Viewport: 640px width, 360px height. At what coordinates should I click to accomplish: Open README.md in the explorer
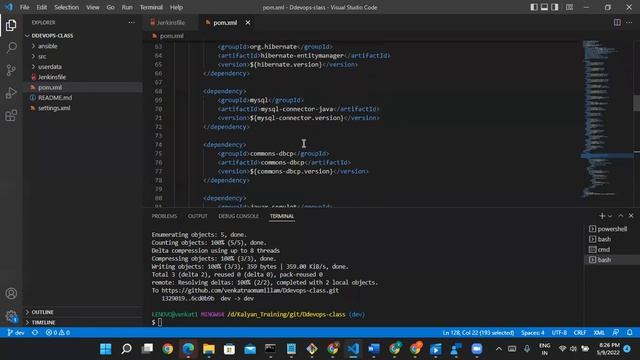(55, 98)
